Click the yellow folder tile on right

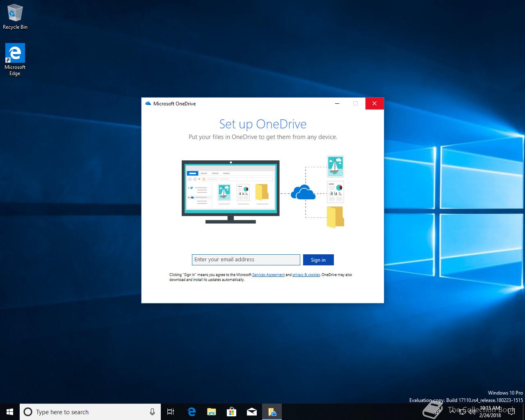[336, 217]
